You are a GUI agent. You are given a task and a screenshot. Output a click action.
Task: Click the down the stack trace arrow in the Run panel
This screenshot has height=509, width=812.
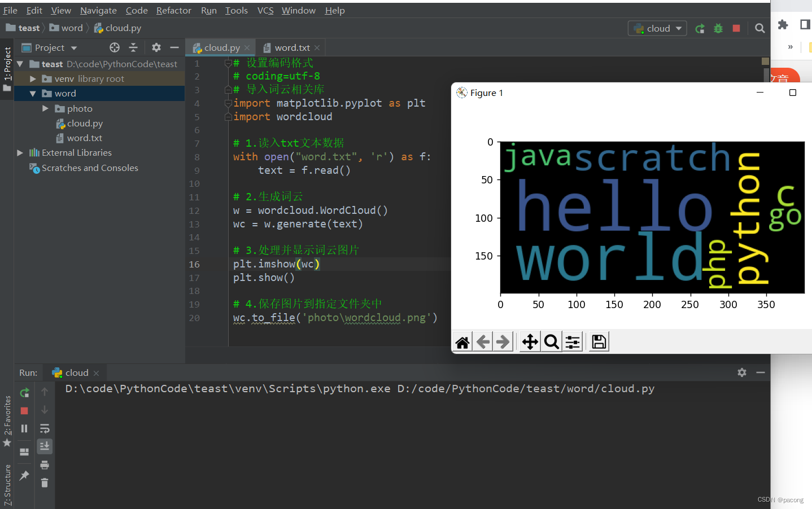[x=45, y=410]
